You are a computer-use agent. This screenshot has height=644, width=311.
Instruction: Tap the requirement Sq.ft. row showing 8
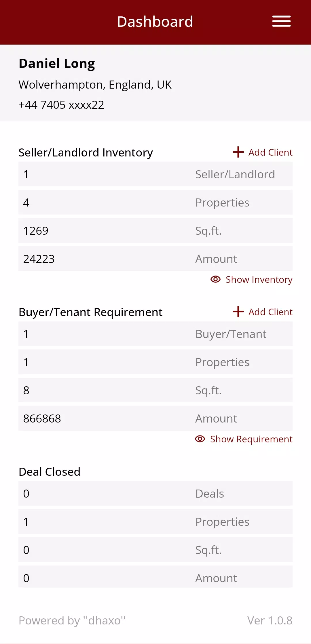(x=155, y=390)
